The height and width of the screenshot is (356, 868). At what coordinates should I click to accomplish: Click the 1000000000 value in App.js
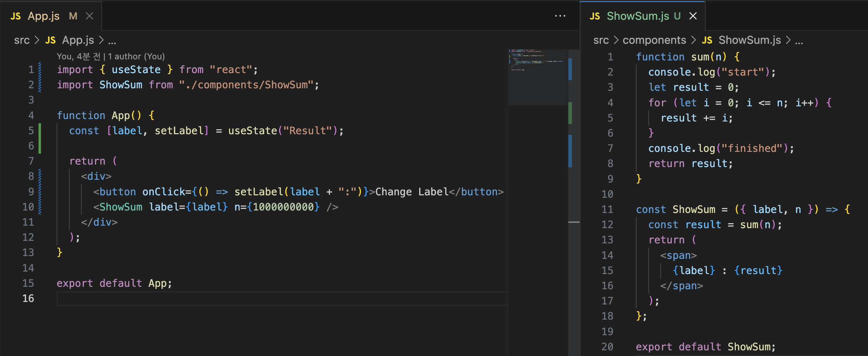(x=283, y=207)
